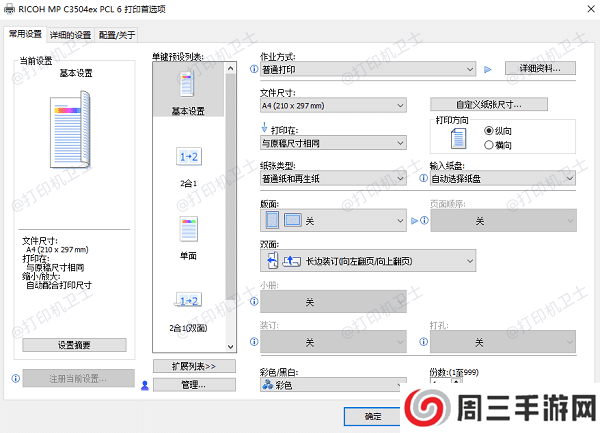Click landscape layout icon in 版面 box
Viewport: 600px width, 433px height.
coord(293,220)
